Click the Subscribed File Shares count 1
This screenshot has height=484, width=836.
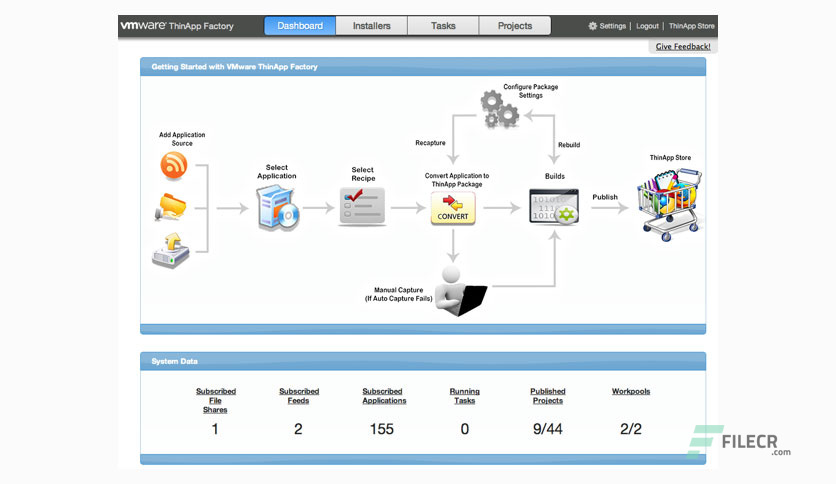click(215, 429)
